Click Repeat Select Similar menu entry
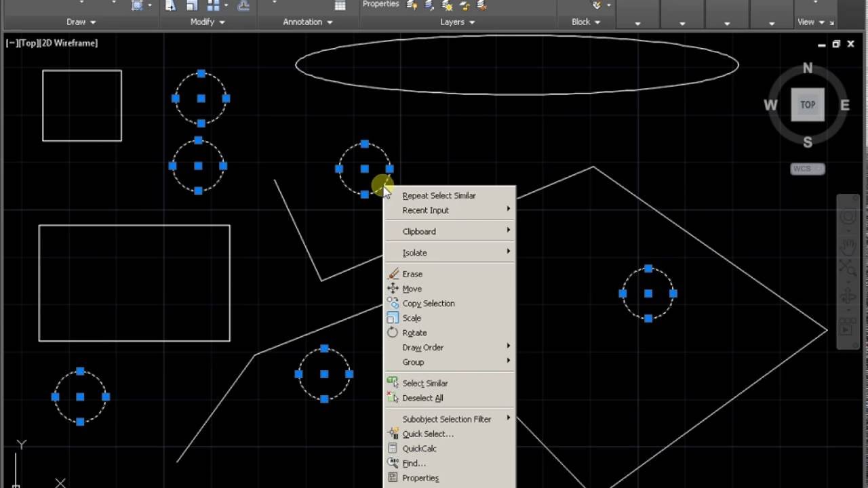 coord(450,195)
